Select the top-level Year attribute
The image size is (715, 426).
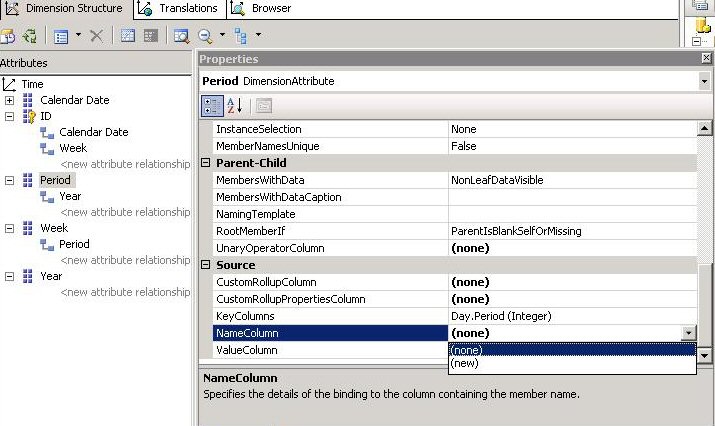click(x=51, y=276)
